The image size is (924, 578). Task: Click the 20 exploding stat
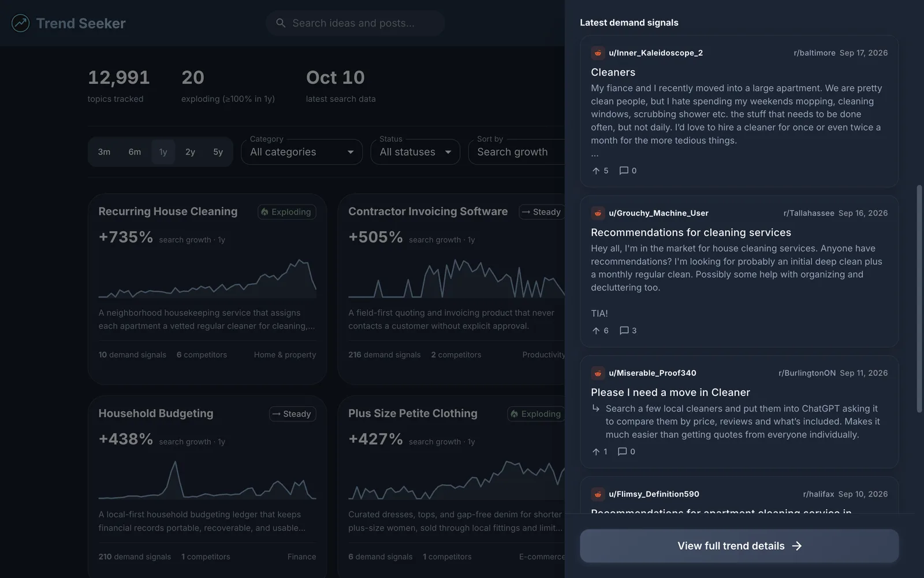(x=228, y=86)
